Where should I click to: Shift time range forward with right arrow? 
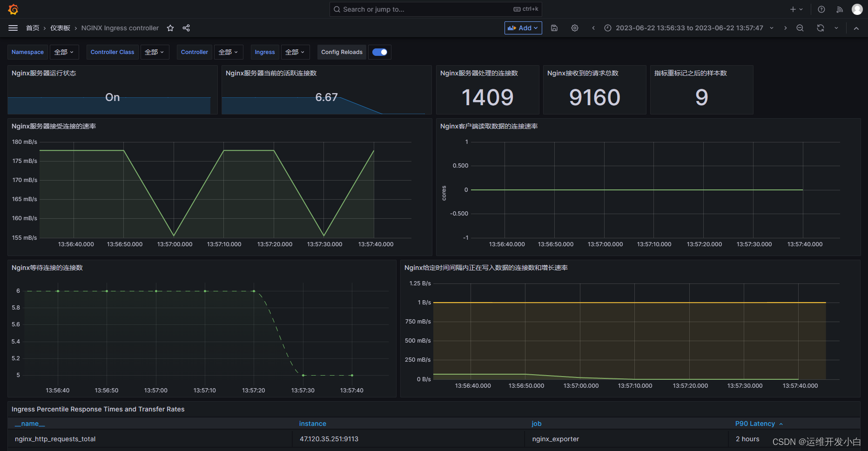786,28
